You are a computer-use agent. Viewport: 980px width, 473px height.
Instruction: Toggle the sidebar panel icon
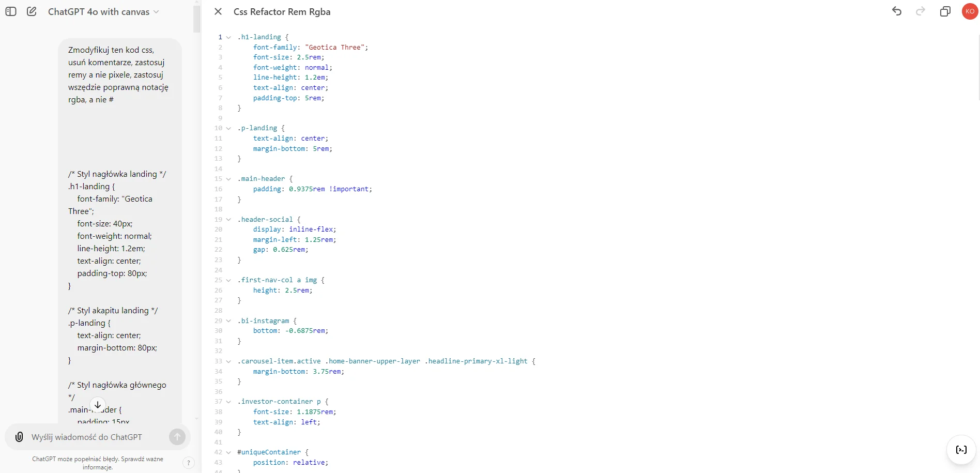[x=11, y=11]
